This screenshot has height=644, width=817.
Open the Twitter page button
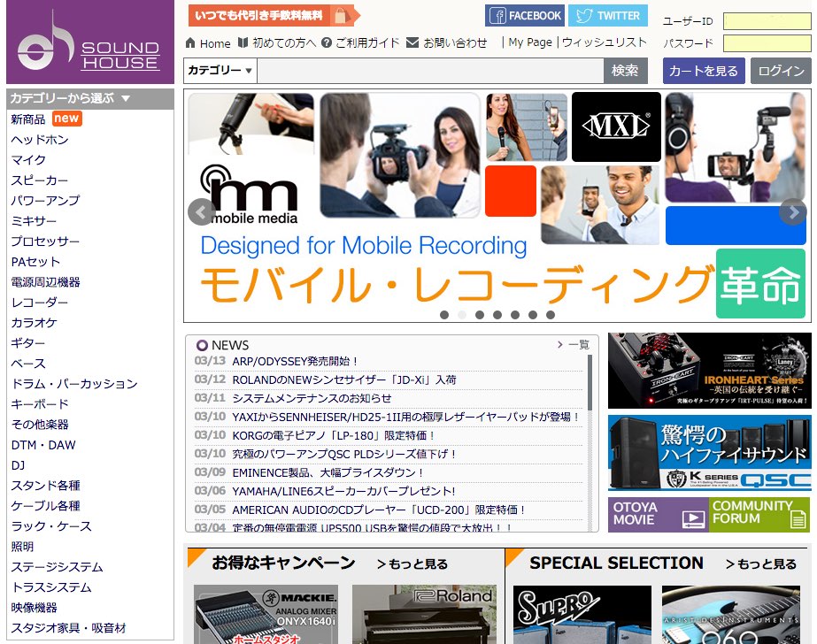click(x=608, y=16)
